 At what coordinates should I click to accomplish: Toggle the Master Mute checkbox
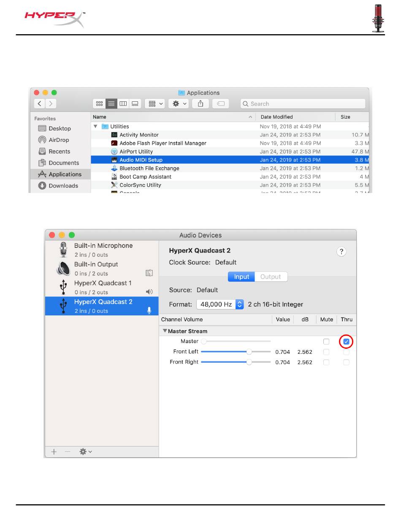(326, 341)
